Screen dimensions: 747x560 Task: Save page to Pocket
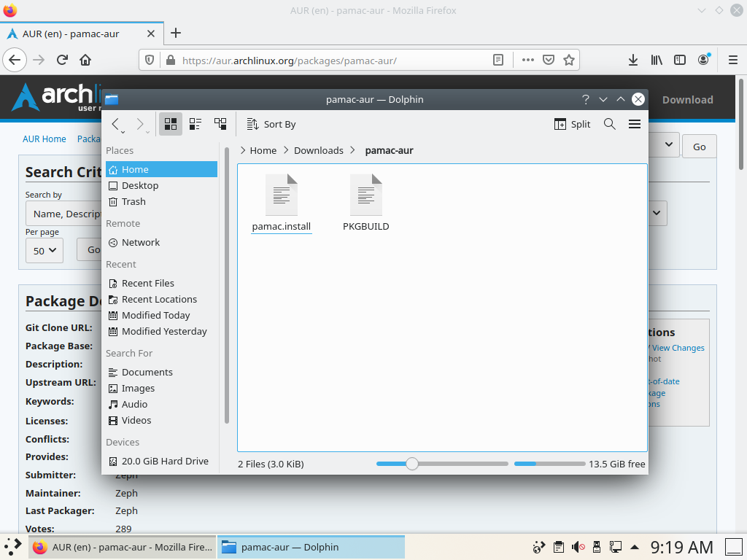[549, 60]
